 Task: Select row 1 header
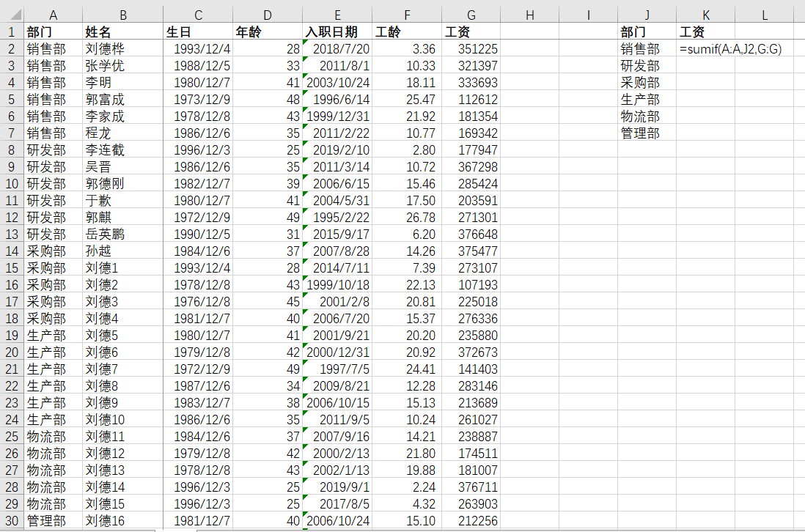tap(12, 32)
